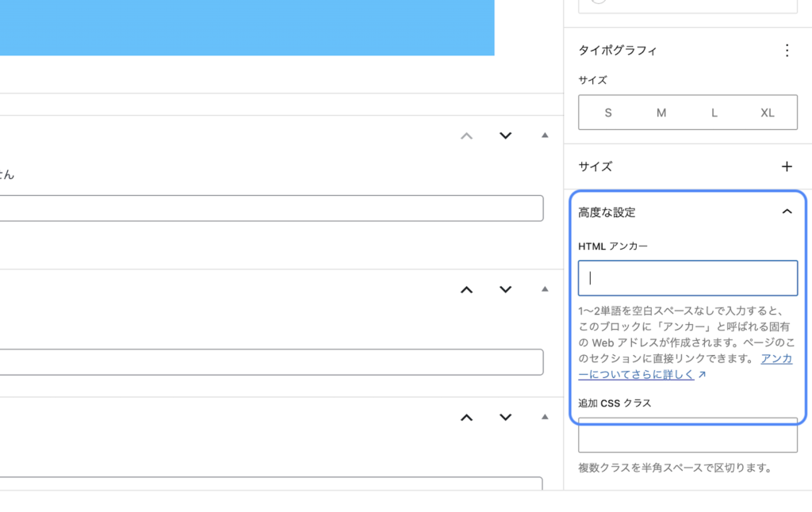Click the up arrow on the third block
Viewport: 812px width, 512px height.
click(466, 417)
